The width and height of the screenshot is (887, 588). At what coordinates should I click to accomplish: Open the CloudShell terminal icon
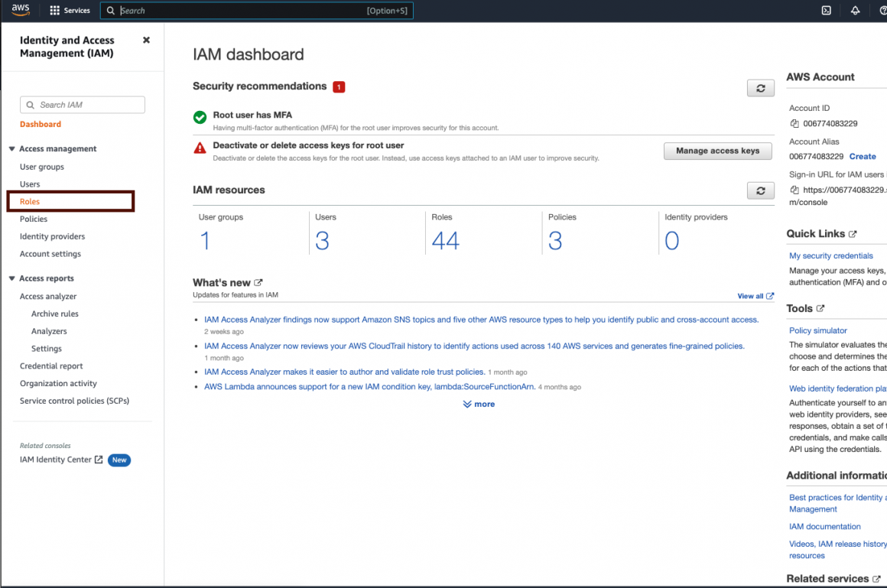(x=826, y=11)
